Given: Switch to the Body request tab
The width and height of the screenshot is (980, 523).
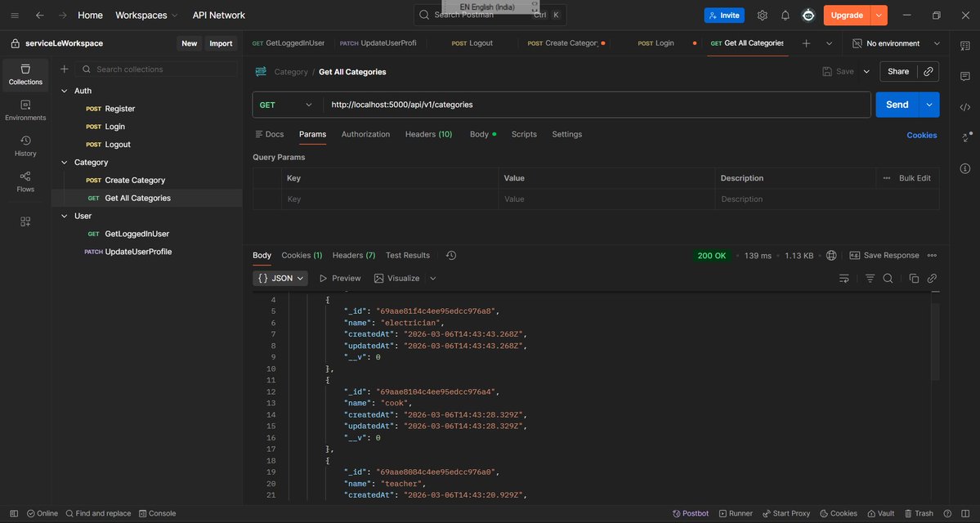Looking at the screenshot, I should point(482,134).
